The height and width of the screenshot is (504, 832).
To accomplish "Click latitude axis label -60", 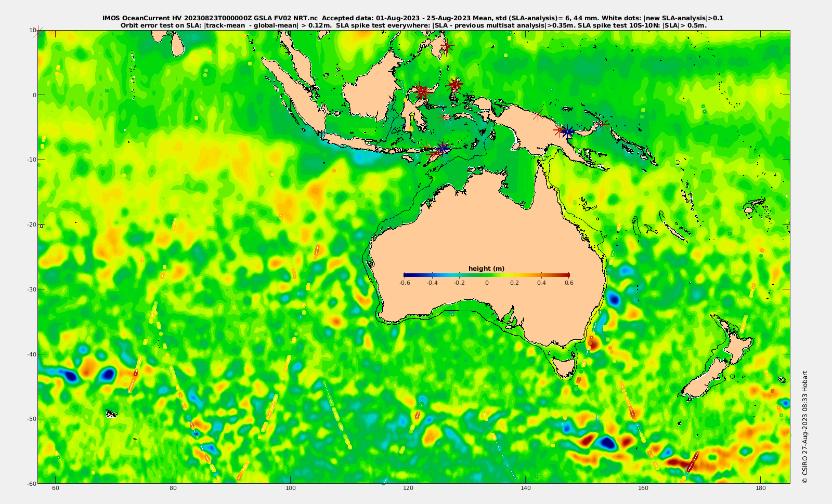I will (31, 484).
